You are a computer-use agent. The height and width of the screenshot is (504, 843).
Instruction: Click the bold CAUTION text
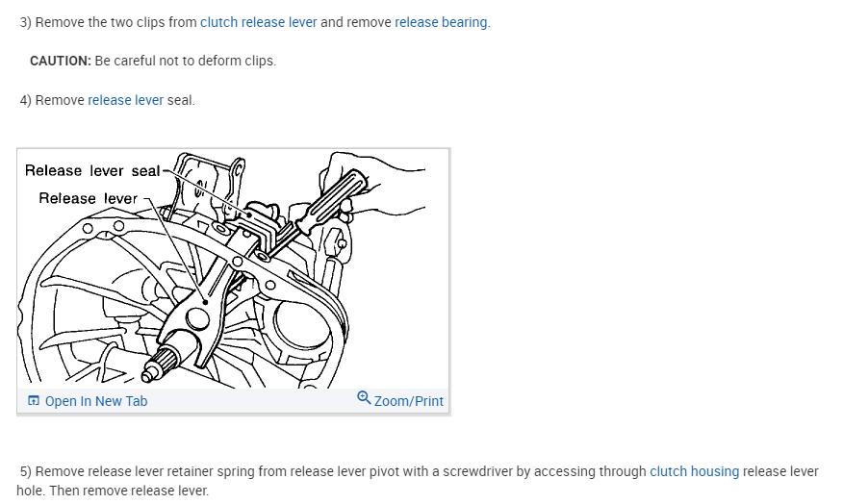coord(61,61)
